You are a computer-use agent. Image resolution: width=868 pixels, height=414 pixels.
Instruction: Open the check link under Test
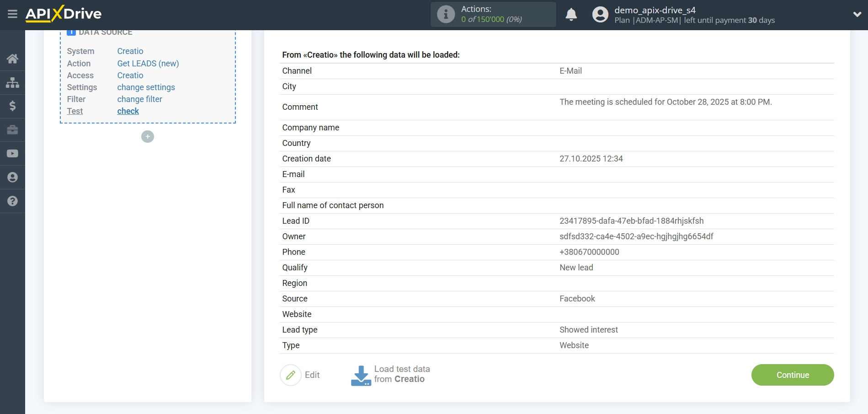click(128, 111)
